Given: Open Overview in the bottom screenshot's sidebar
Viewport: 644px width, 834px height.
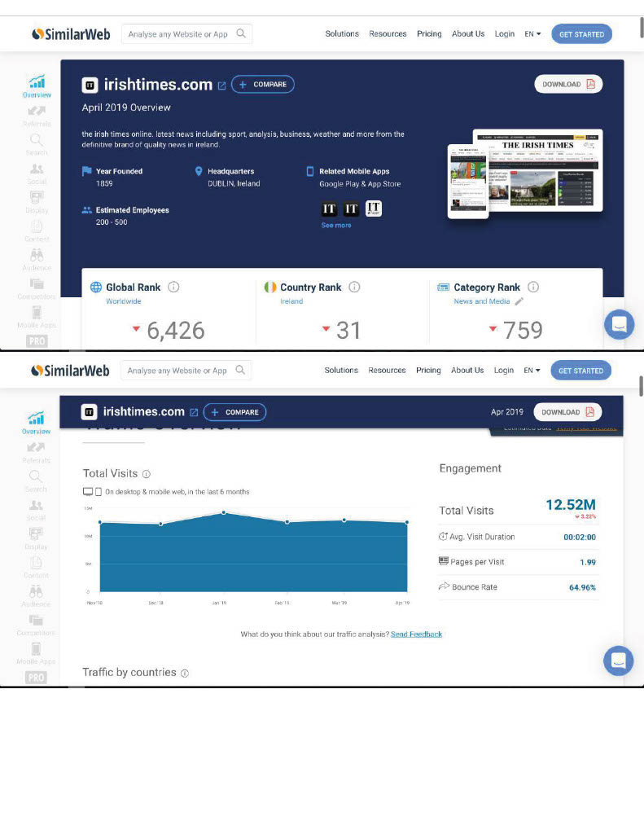Looking at the screenshot, I should click(36, 423).
